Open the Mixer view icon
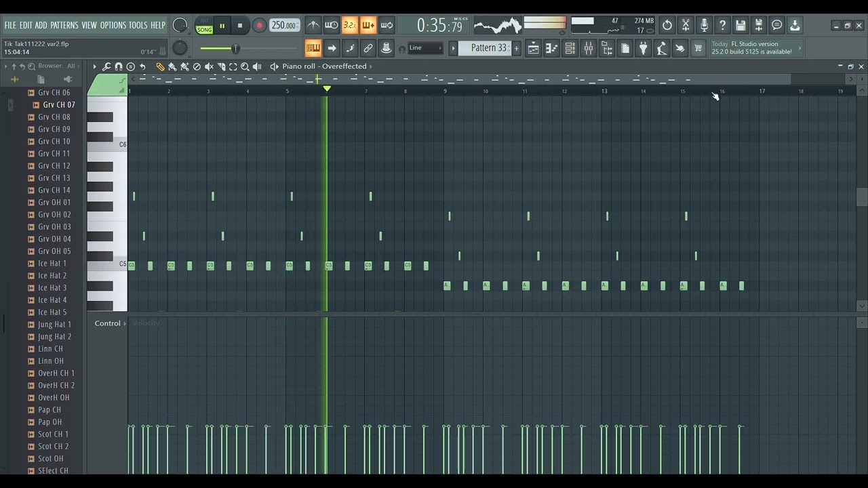The image size is (868, 488). click(589, 48)
